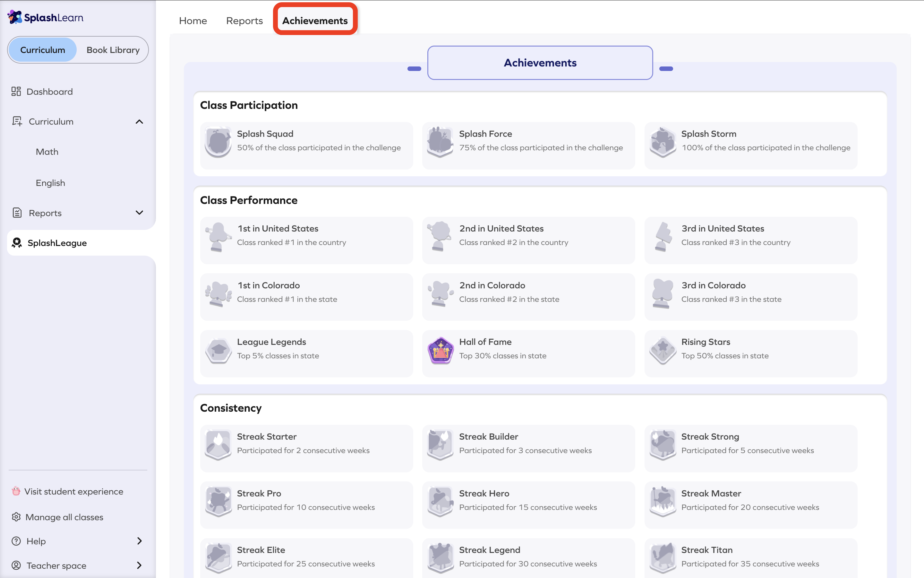Image resolution: width=924 pixels, height=578 pixels.
Task: Click the Streak Elite badge icon
Action: pos(218,558)
